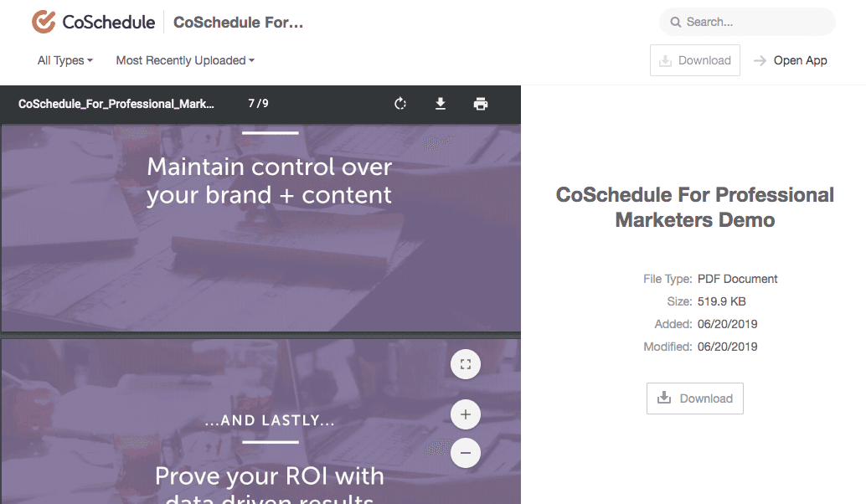Rotate the PDF document clockwise
This screenshot has height=504, width=866.
pyautogui.click(x=400, y=104)
